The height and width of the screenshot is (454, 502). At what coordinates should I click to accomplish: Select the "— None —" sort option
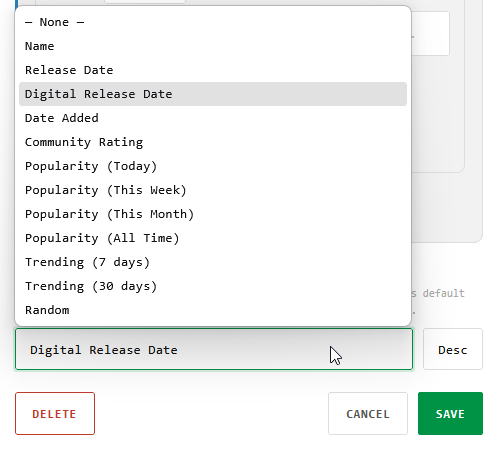coord(213,22)
